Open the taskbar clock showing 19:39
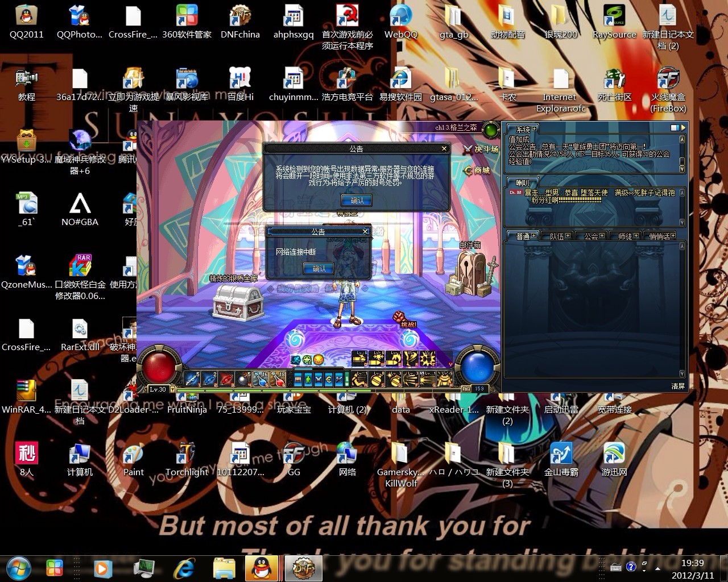 tap(692, 568)
